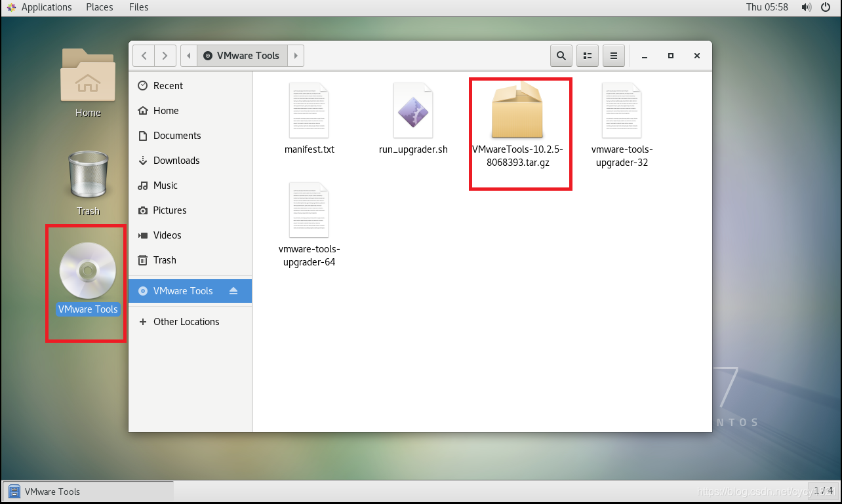Click the disc icon beside sidebar VMware Tools

[x=143, y=291]
